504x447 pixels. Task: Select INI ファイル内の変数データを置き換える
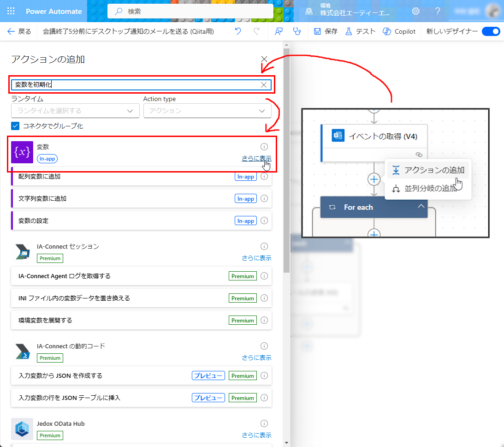[x=142, y=298]
